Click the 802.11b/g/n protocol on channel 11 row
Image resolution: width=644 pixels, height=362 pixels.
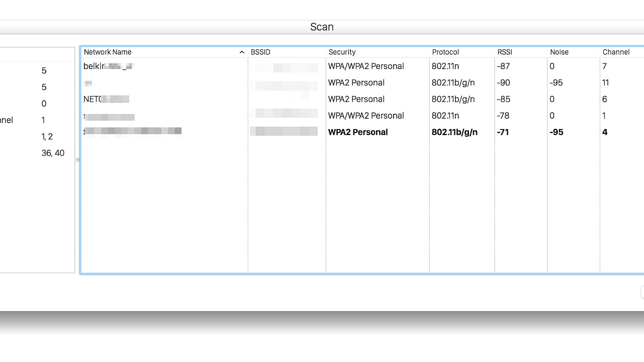(x=453, y=83)
